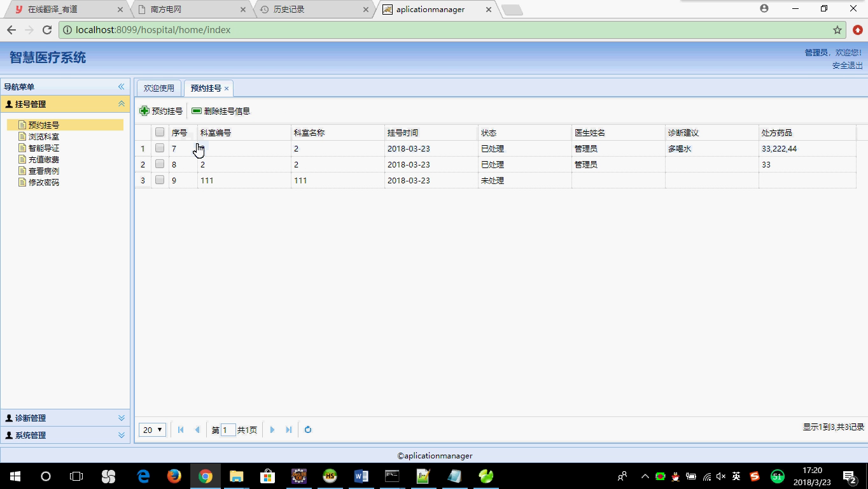The width and height of the screenshot is (868, 489).
Task: Select the 预约挂号 tab
Action: [x=206, y=88]
